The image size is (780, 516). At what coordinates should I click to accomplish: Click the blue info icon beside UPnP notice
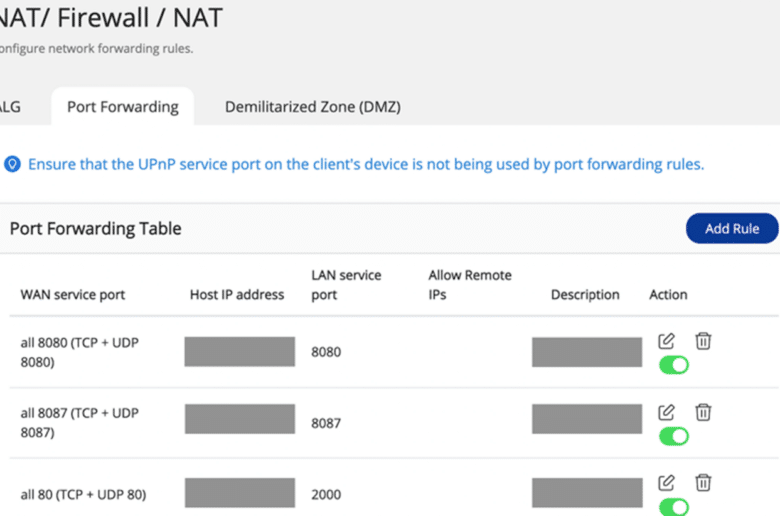(12, 164)
